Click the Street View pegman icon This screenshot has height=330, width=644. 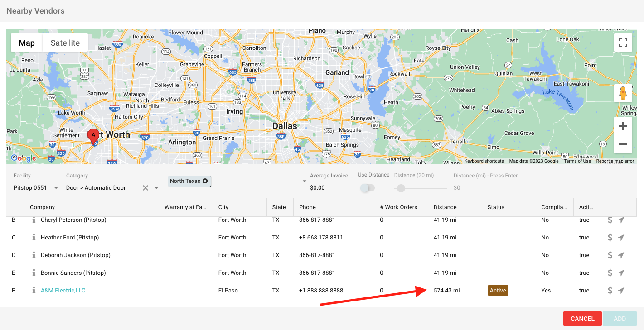point(623,93)
